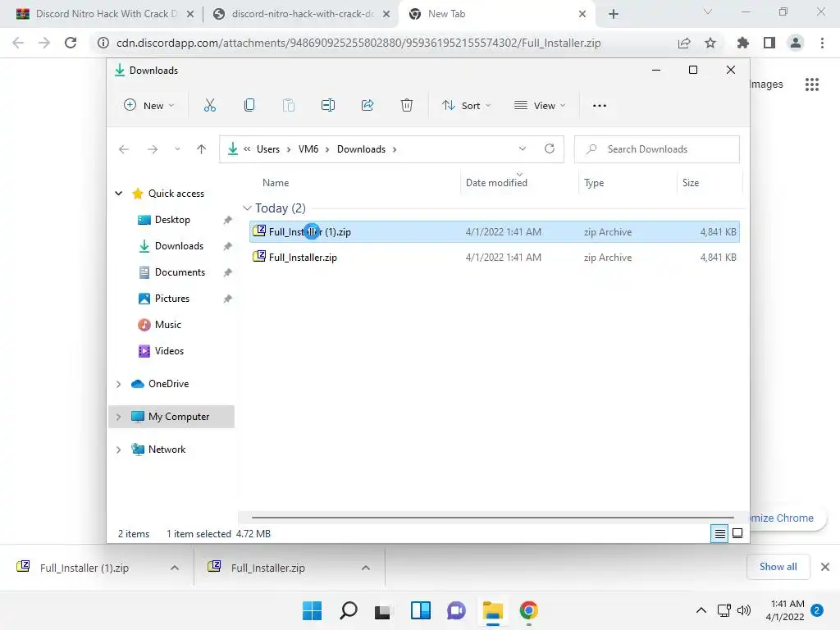Image resolution: width=840 pixels, height=630 pixels.
Task: Switch to discord-nitro-hack-with-crack-dc tab
Action: coord(302,14)
